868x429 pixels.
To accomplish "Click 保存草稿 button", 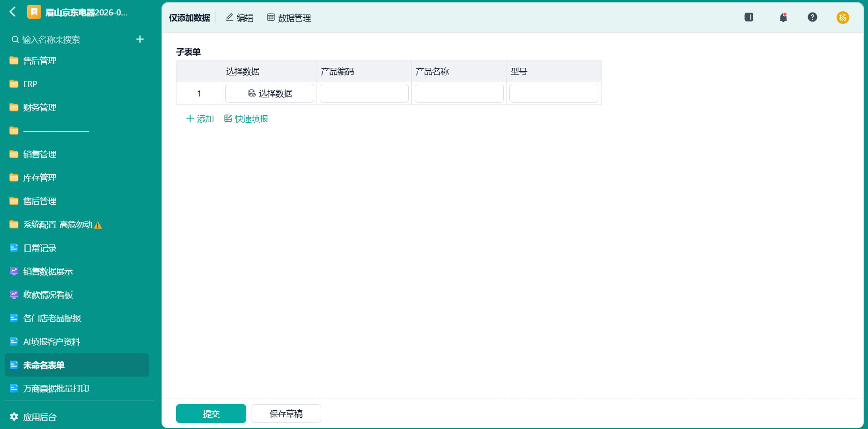I will (x=286, y=414).
